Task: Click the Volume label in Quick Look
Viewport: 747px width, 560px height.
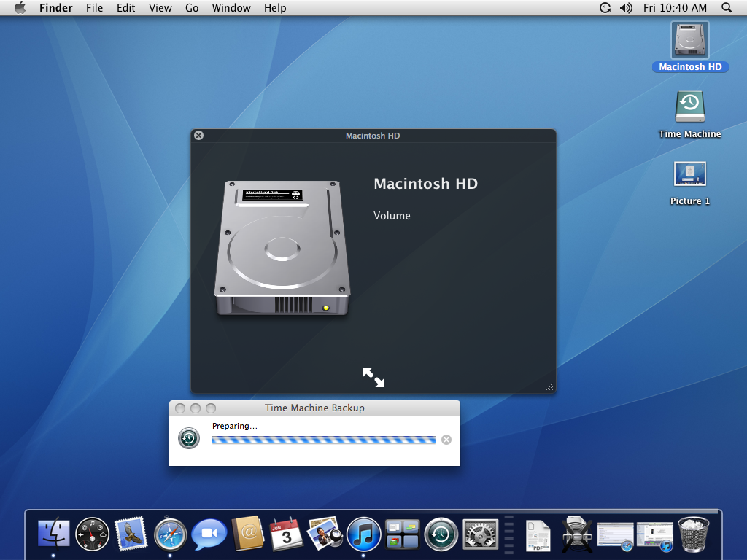Action: click(x=392, y=216)
